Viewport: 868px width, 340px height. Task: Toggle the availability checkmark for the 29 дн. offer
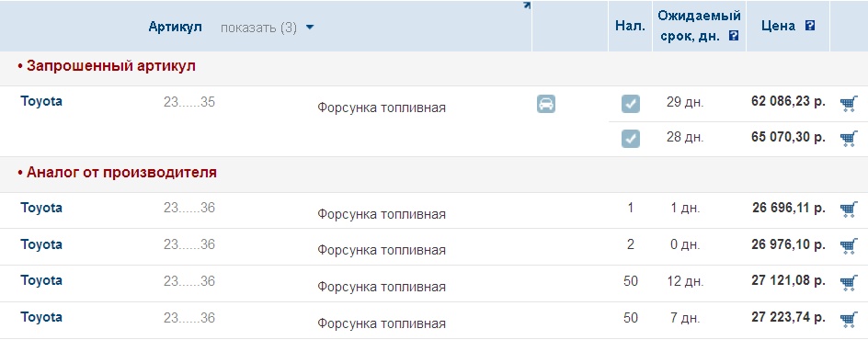click(x=631, y=104)
